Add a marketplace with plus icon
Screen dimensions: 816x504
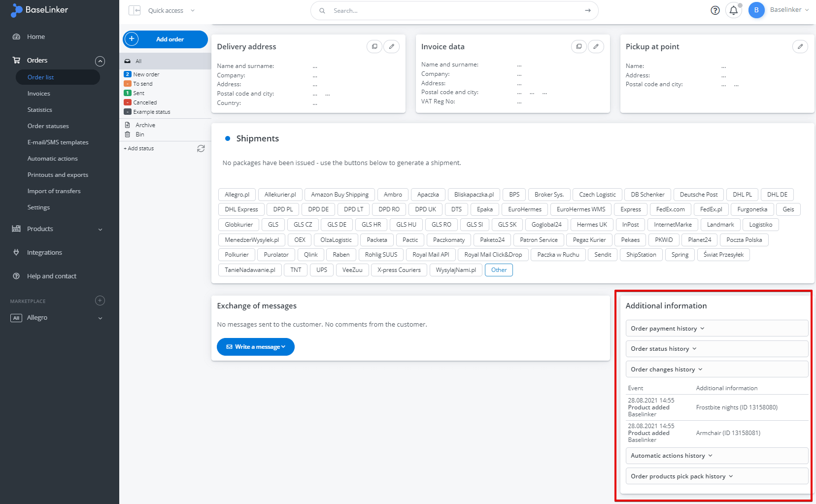[x=100, y=301]
